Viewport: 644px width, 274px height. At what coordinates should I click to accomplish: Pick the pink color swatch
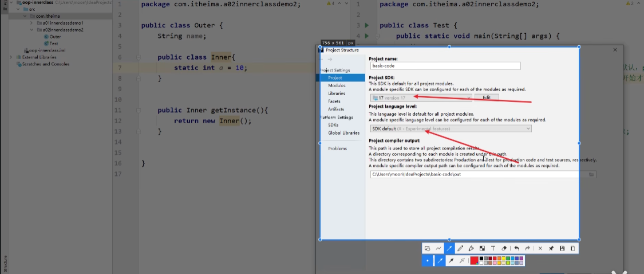(495, 263)
